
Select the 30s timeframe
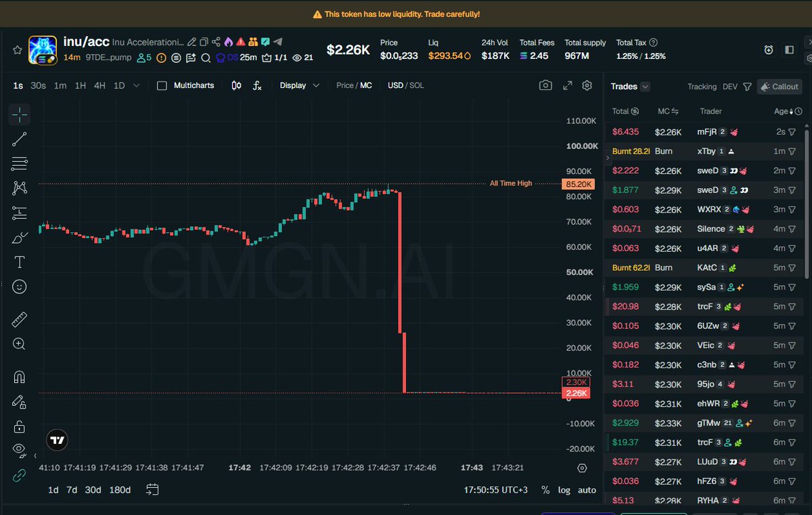(x=39, y=85)
